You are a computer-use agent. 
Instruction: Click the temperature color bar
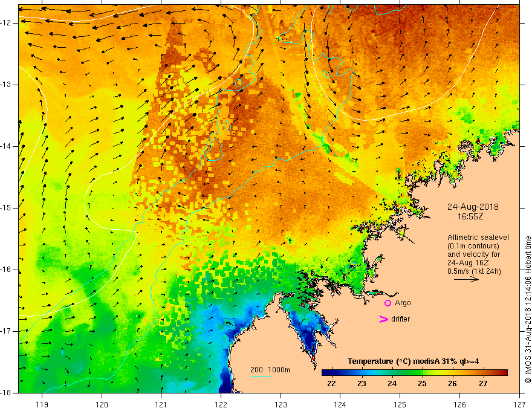pyautogui.click(x=415, y=373)
